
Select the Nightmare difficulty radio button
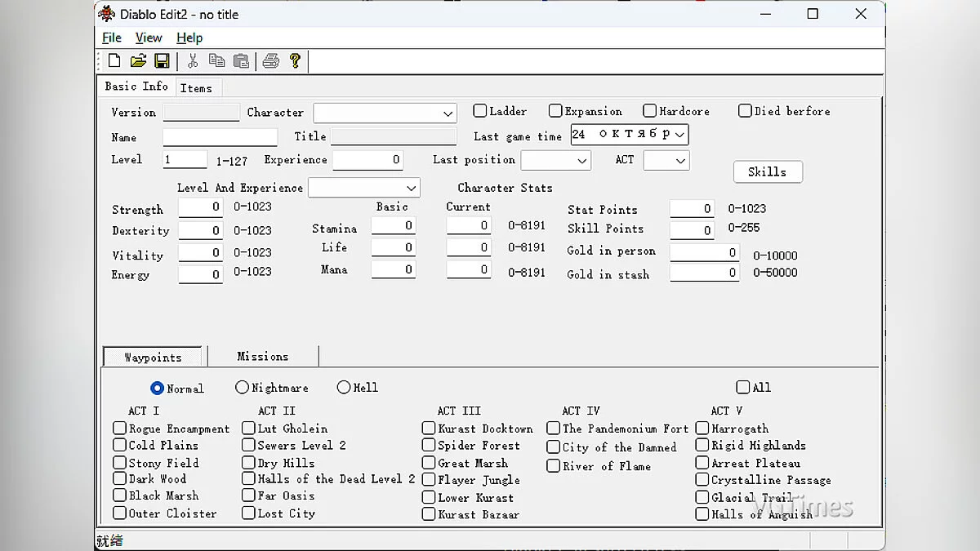pyautogui.click(x=242, y=387)
